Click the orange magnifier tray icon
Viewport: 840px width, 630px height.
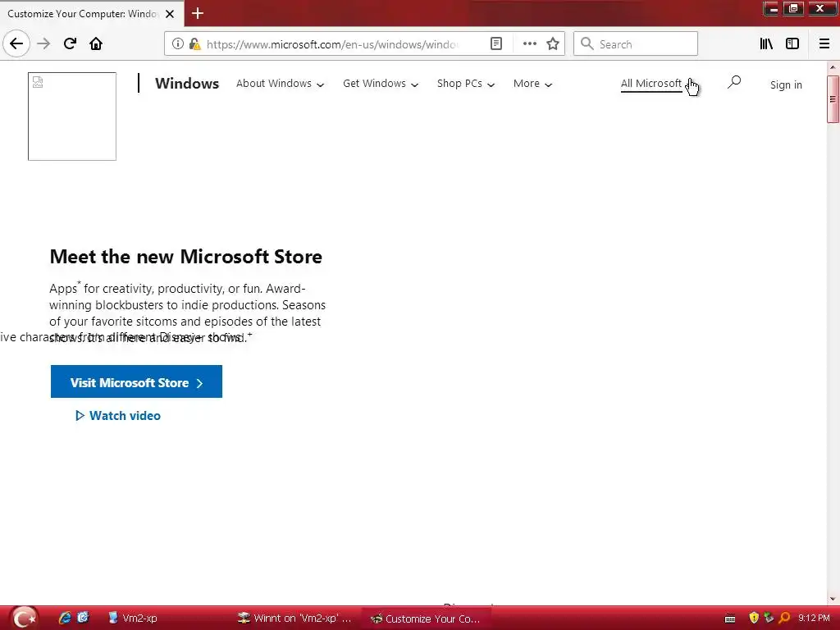coord(785,619)
